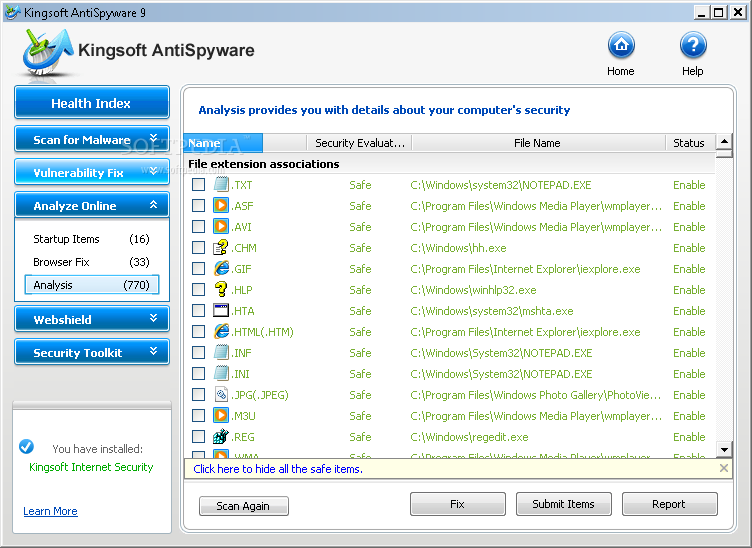752x548 pixels.
Task: Click the notepad icon beside .INF
Action: click(x=221, y=352)
